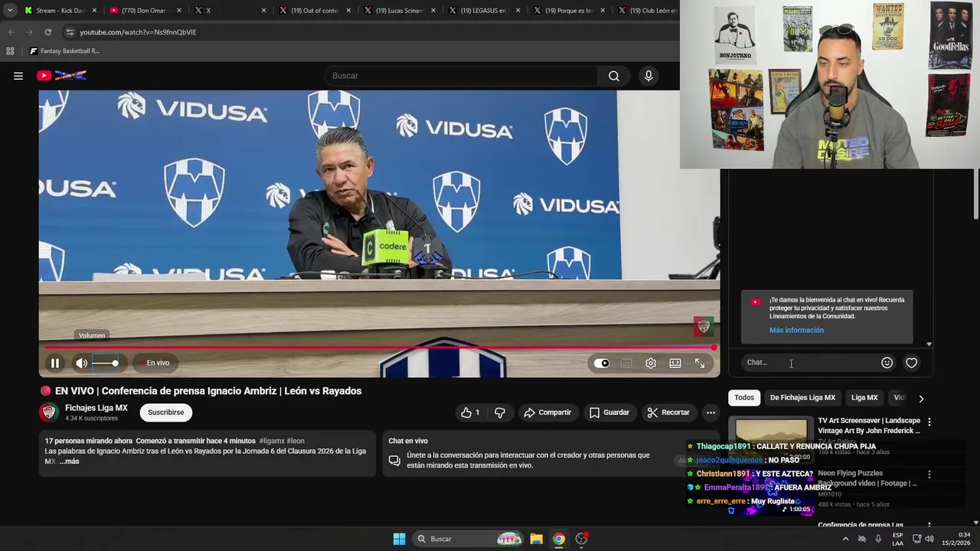Switch to the LEGASUS en X tab
The image size is (980, 551).
(x=484, y=11)
